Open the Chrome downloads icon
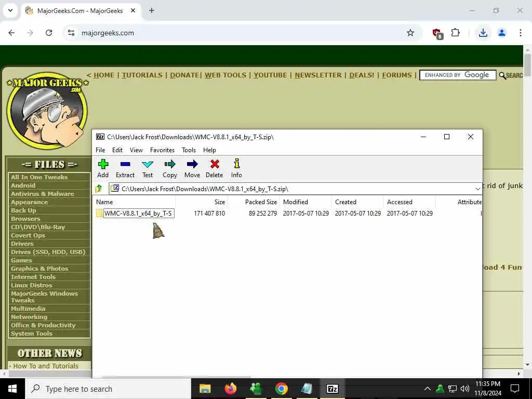 (x=483, y=33)
